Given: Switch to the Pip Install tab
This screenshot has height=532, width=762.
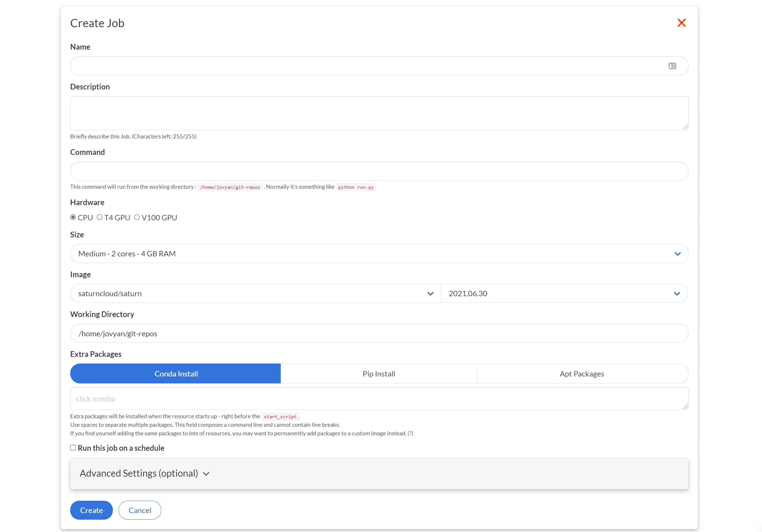Looking at the screenshot, I should (x=379, y=374).
